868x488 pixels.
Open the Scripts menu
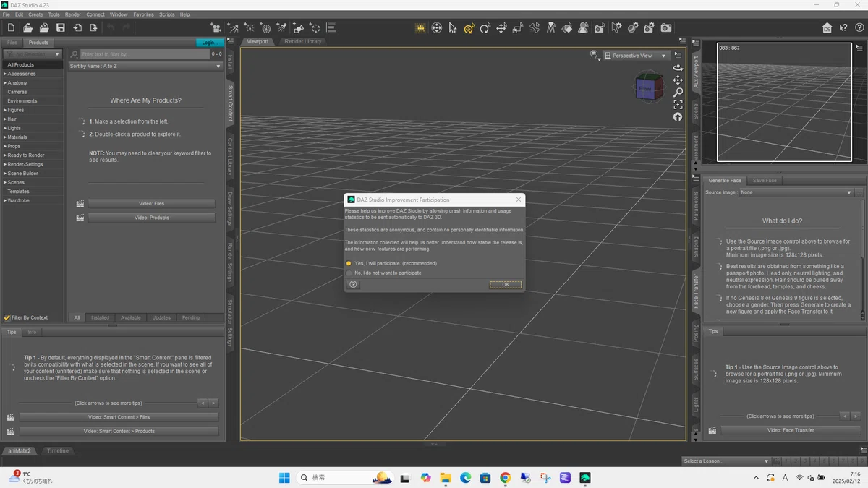point(166,14)
